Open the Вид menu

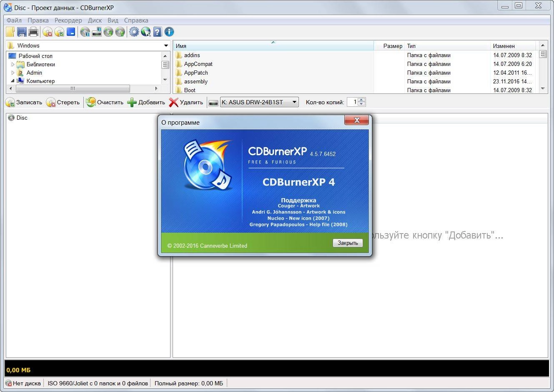(113, 20)
